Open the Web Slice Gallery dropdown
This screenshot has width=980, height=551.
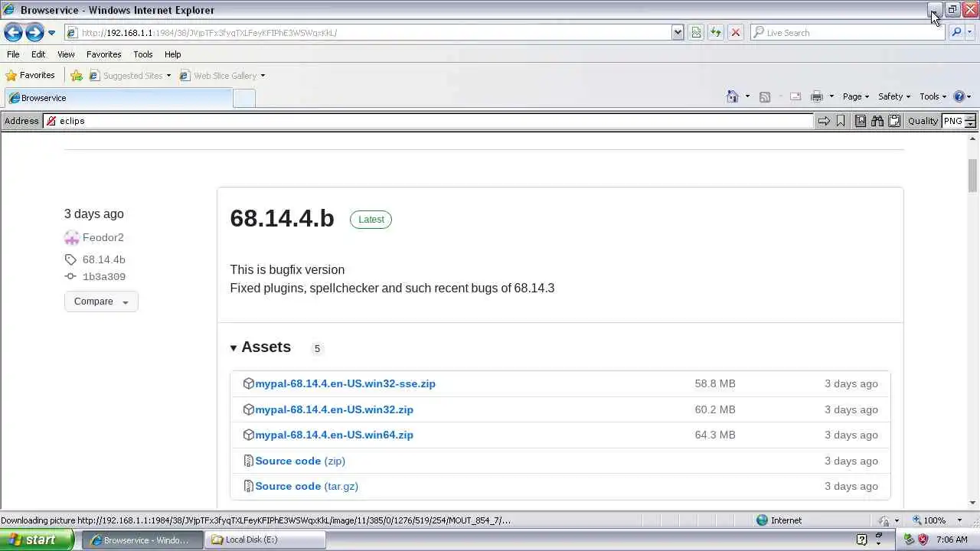click(x=222, y=76)
